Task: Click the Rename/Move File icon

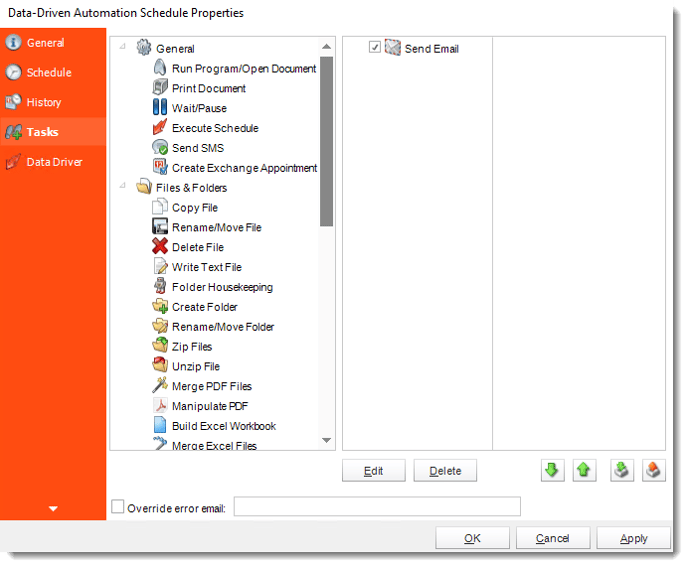Action: coord(160,226)
